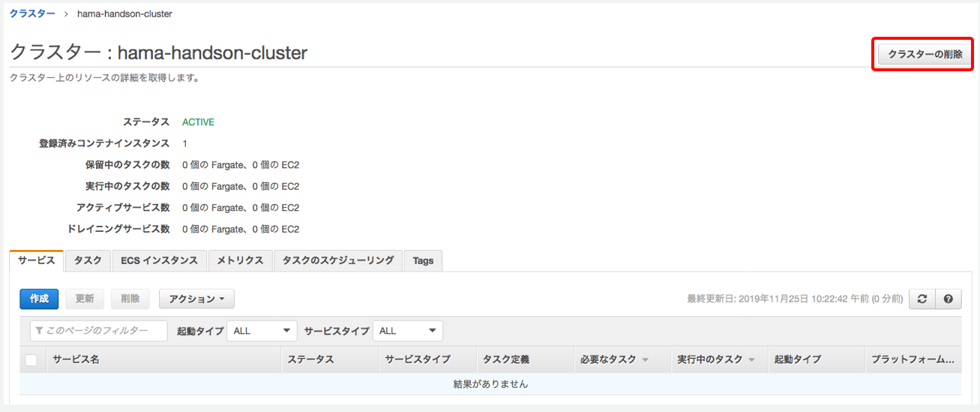This screenshot has width=980, height=412.
Task: Expand the 起動タイプ ALL dropdown
Action: click(262, 331)
